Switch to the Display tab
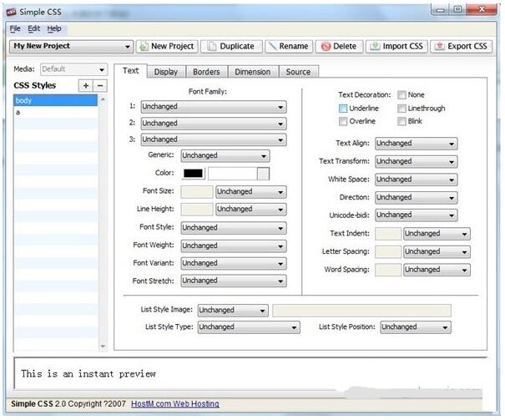505x420 pixels. pyautogui.click(x=166, y=72)
